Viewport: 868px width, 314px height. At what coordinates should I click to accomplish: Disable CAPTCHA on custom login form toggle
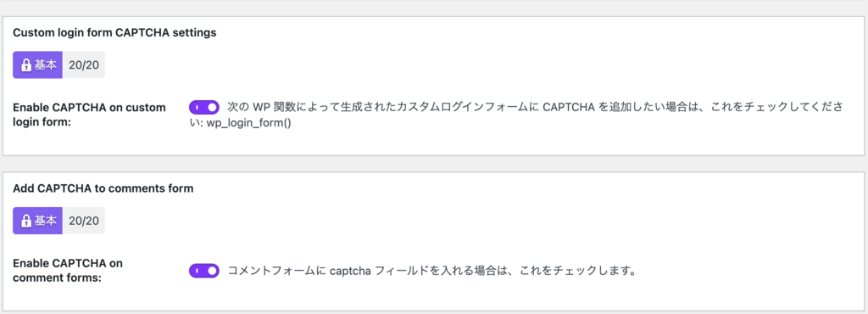[204, 107]
